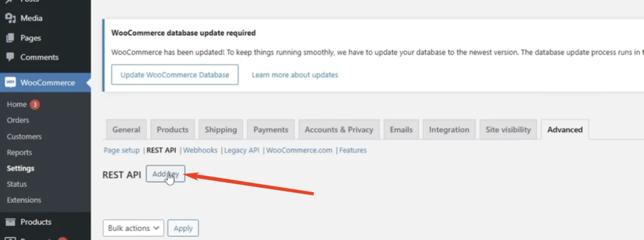The width and height of the screenshot is (644, 240).
Task: Click the Media sidebar icon
Action: tap(10, 18)
